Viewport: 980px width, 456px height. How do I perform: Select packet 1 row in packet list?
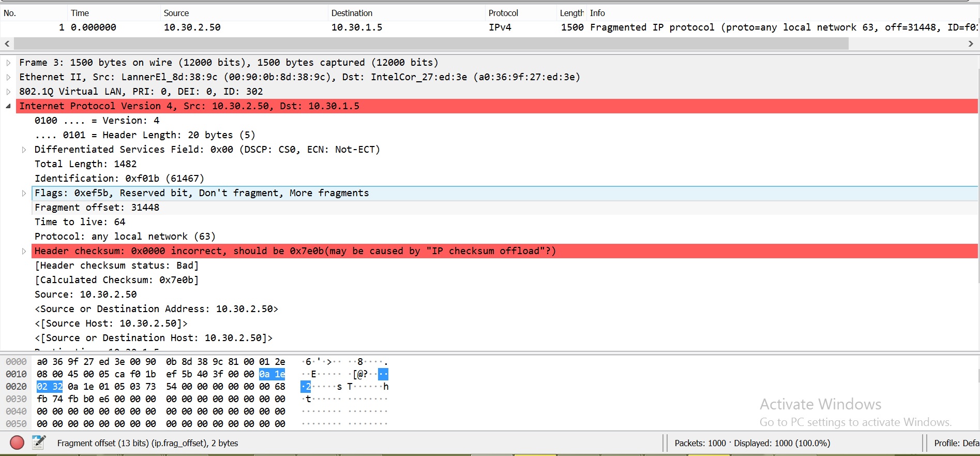click(490, 27)
